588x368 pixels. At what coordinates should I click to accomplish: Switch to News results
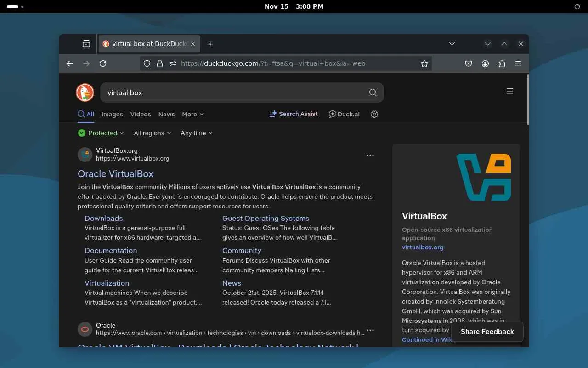coord(166,114)
